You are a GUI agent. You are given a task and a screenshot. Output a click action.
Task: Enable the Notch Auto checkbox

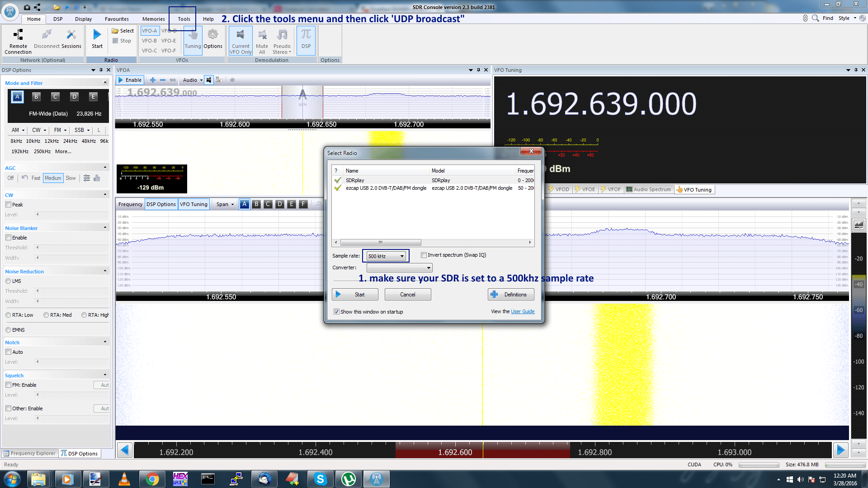pos(8,352)
